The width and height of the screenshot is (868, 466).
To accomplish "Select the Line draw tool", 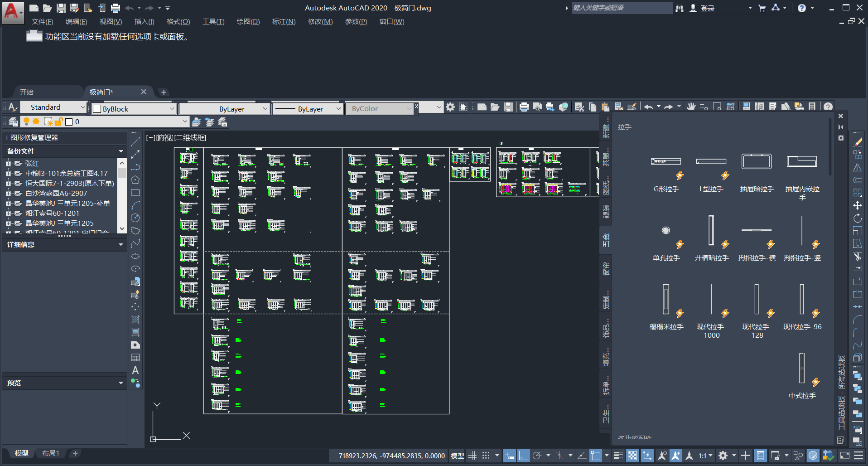I will coord(135,142).
